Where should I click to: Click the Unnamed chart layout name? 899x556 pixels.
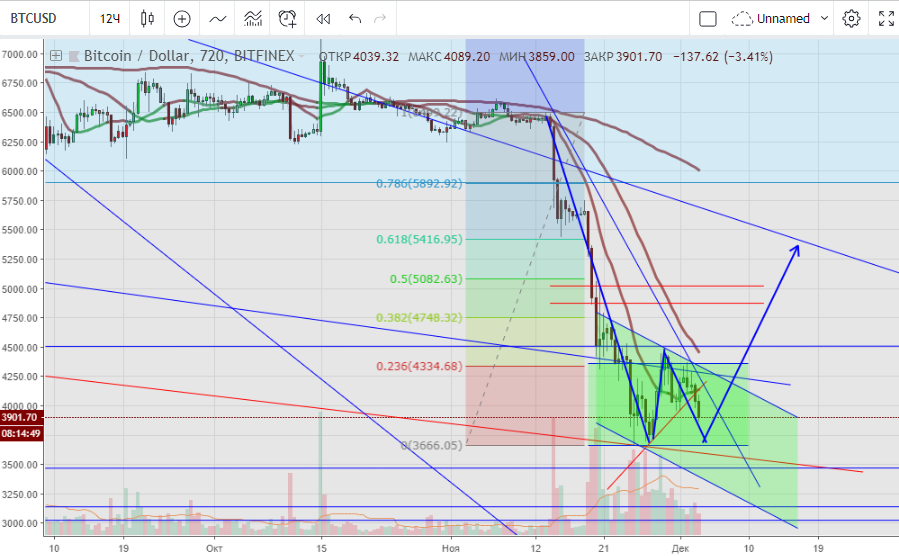coord(783,18)
